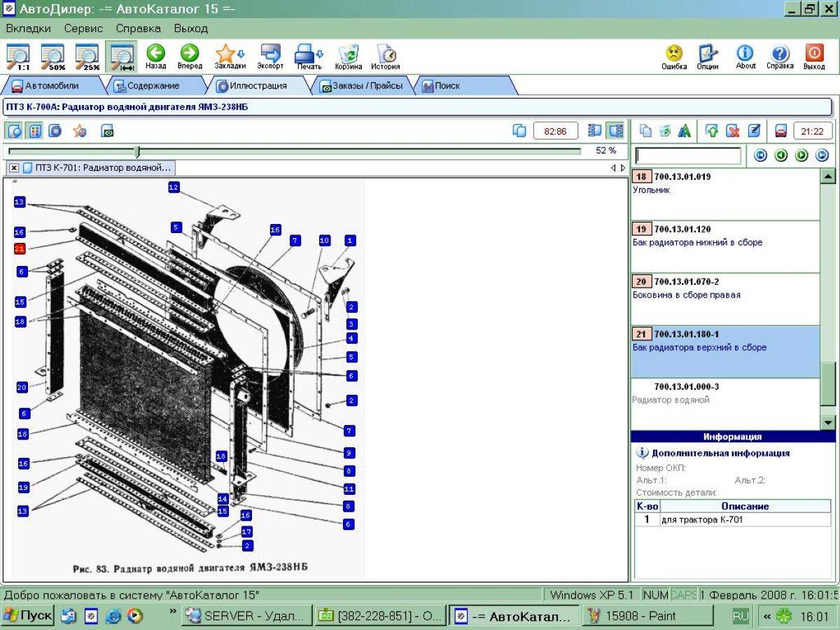Focus the parts list search field
This screenshot has height=630, width=840.
(x=688, y=155)
